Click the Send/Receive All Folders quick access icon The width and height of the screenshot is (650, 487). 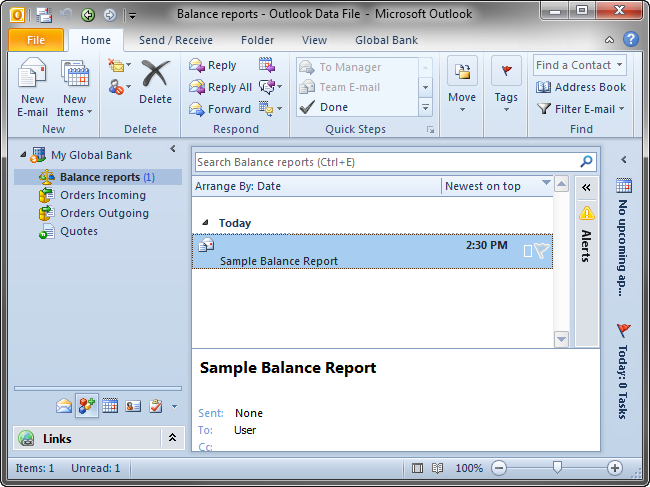click(44, 15)
